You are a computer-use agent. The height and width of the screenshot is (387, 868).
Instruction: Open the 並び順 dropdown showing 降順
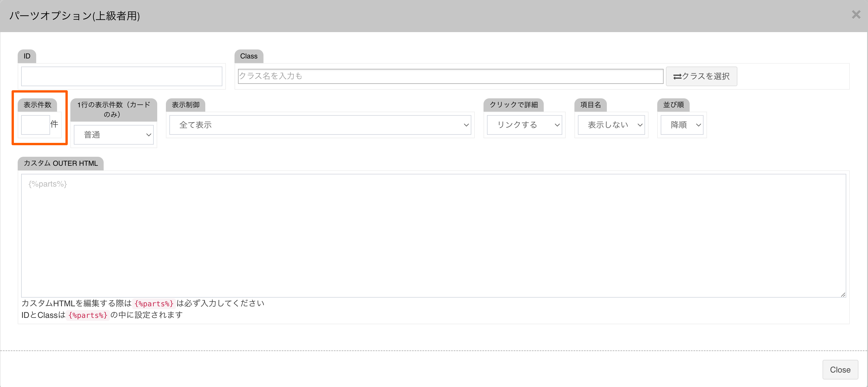(682, 125)
